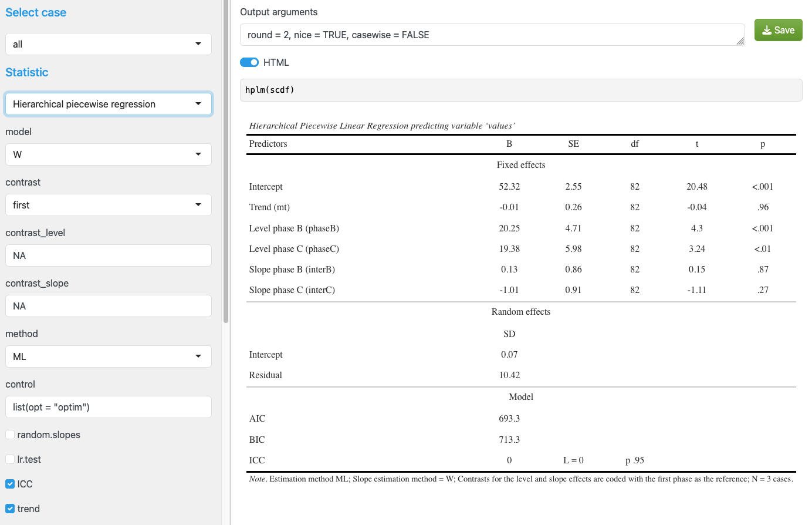This screenshot has width=812, height=525.
Task: Click the contrast_level input field
Action: [x=108, y=255]
